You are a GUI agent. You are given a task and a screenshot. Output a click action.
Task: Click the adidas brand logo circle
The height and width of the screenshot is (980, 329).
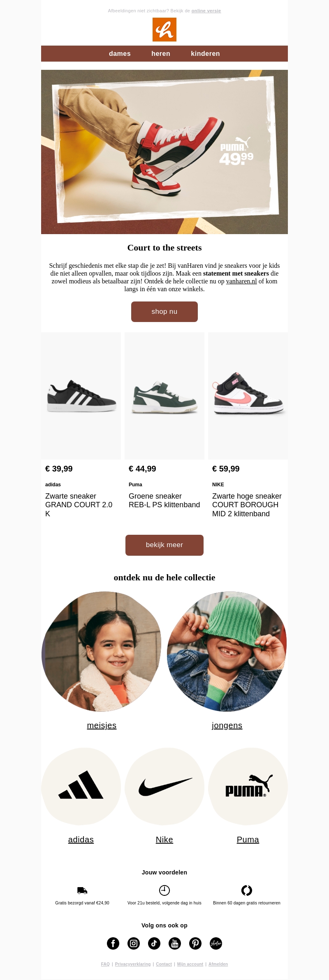[81, 786]
